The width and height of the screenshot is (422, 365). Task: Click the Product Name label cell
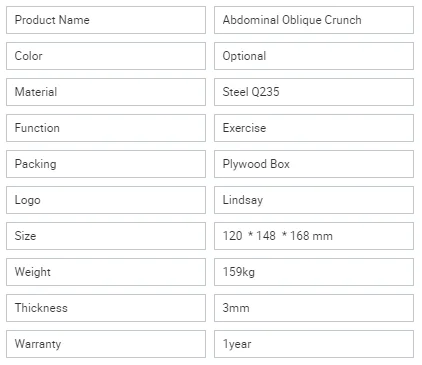coord(106,20)
